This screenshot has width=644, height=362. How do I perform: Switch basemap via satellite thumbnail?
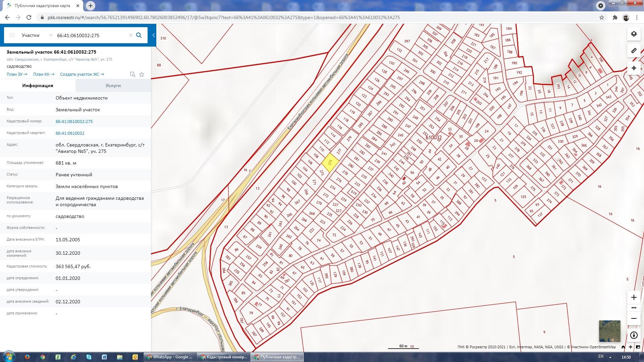click(x=609, y=331)
